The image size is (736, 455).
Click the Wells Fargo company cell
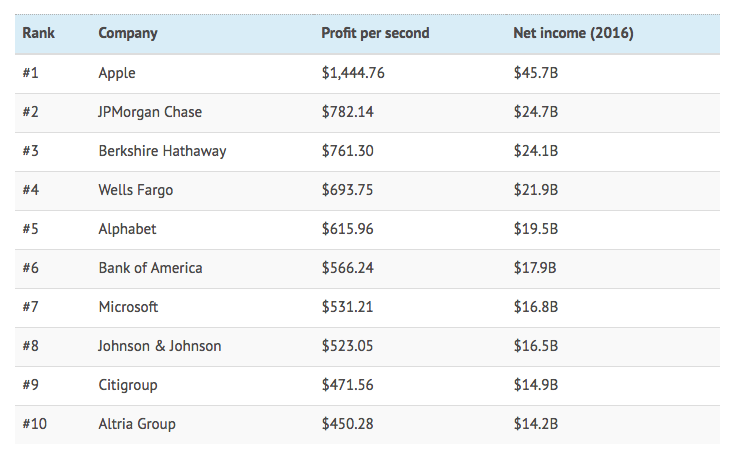(x=136, y=190)
